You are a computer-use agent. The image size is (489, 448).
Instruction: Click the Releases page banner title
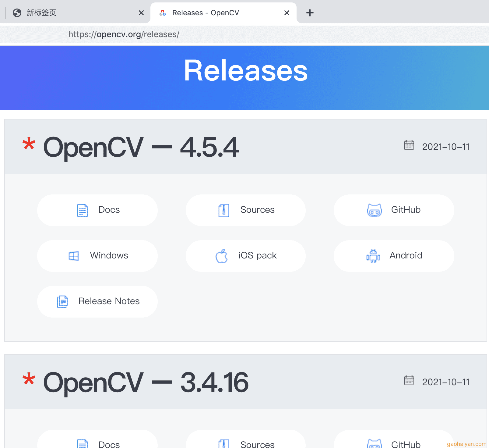point(246,71)
